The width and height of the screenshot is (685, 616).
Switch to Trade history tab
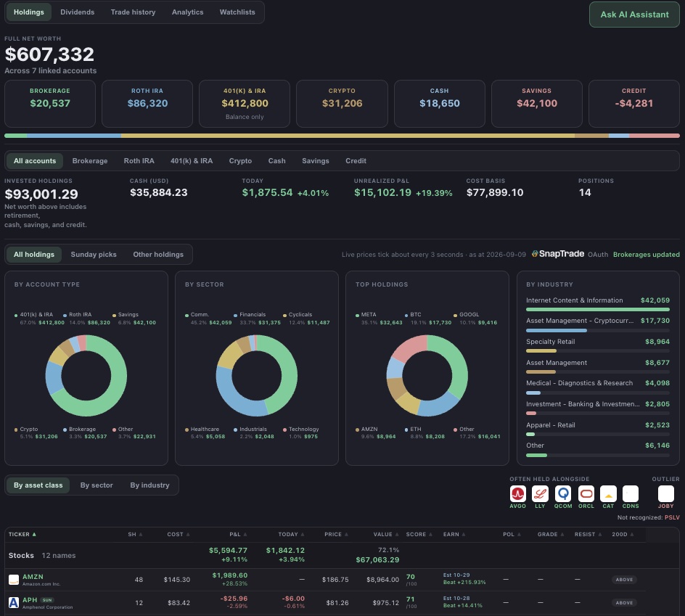tap(133, 12)
